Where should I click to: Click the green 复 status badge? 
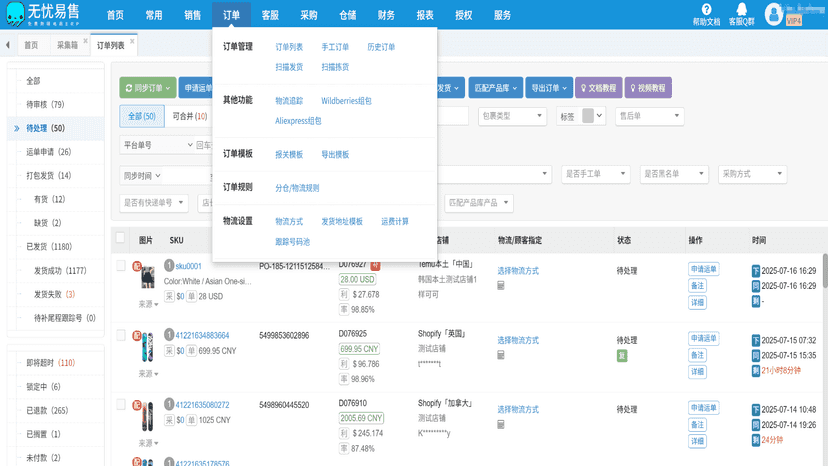622,356
